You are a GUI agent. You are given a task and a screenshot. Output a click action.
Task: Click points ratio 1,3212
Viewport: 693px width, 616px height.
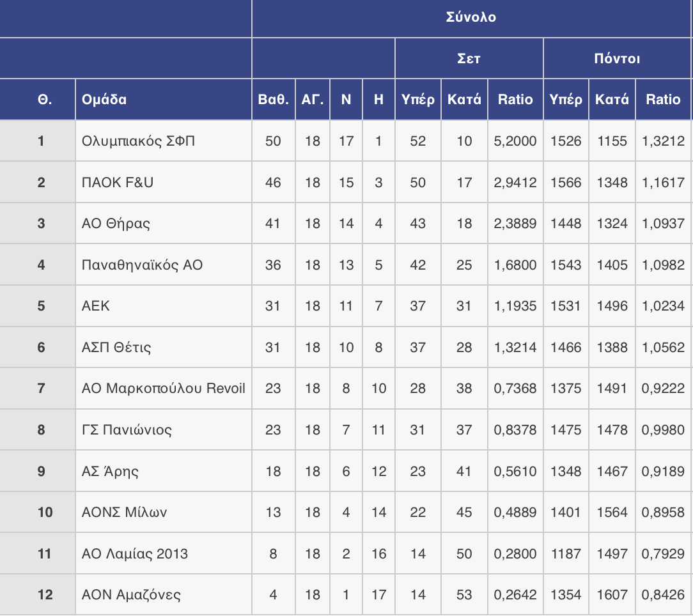point(663,141)
